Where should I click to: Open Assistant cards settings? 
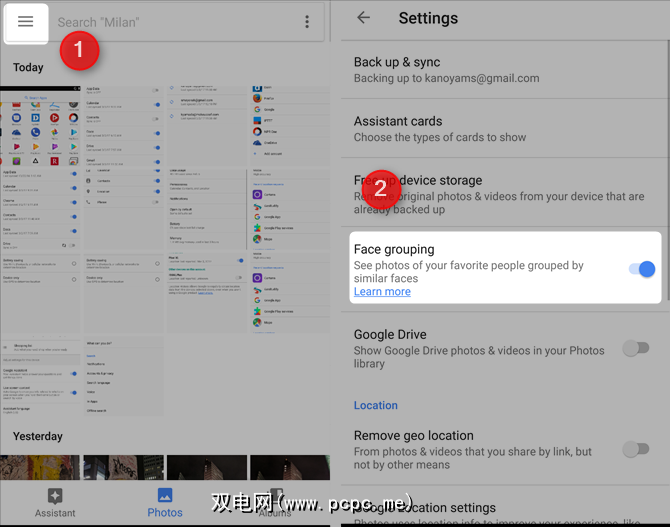click(505, 129)
